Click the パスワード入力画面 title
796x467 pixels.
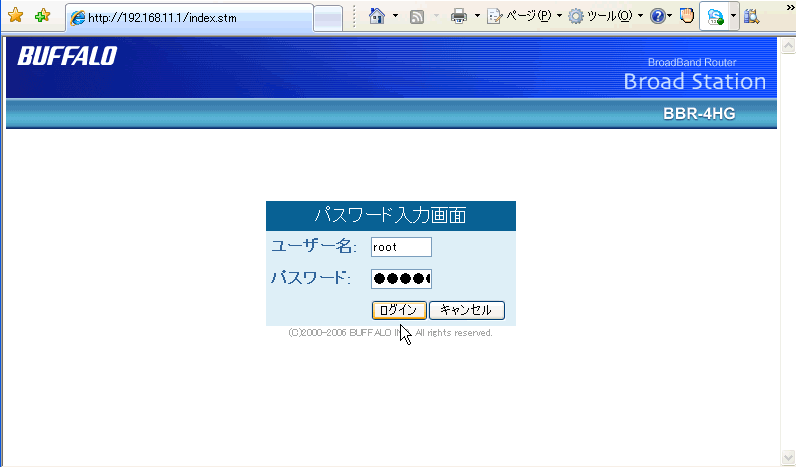[x=390, y=215]
